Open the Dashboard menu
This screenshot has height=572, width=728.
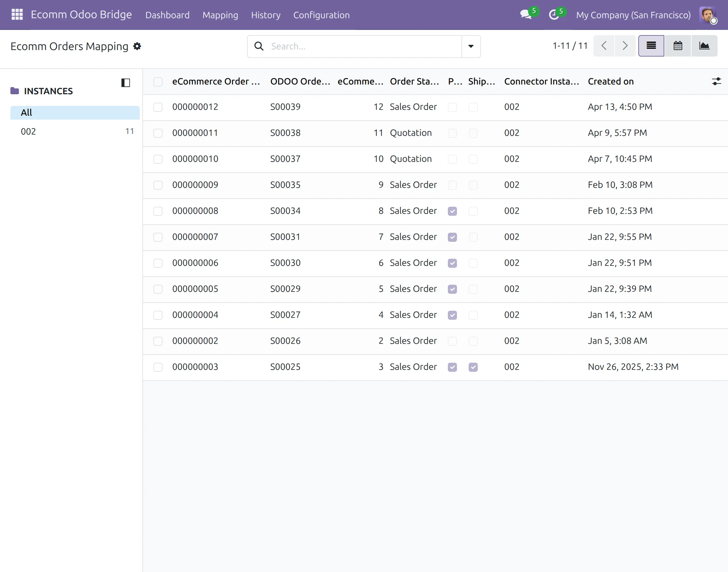point(167,15)
